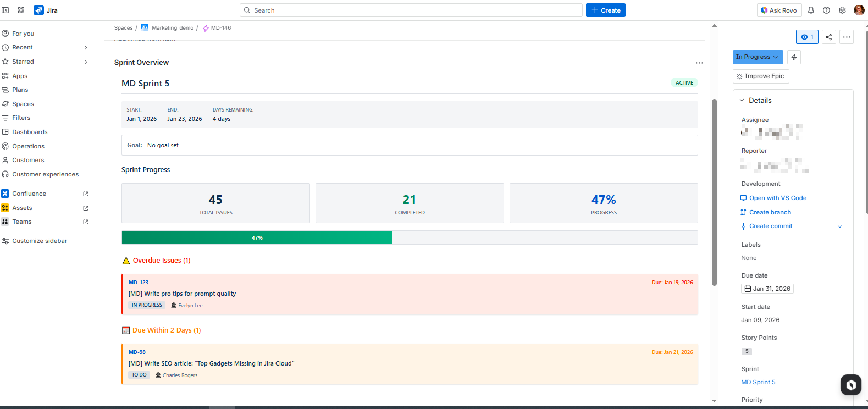Open notifications bell icon

click(x=811, y=10)
